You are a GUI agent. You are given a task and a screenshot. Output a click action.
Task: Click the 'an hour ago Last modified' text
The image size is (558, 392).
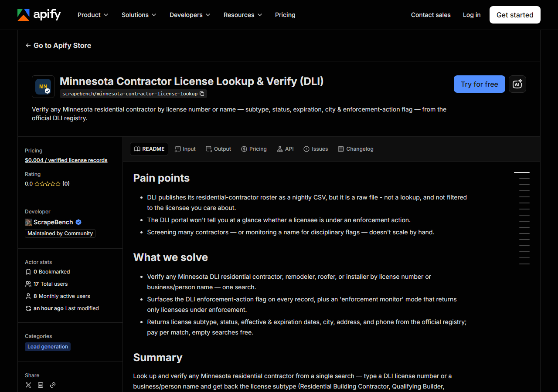(66, 308)
